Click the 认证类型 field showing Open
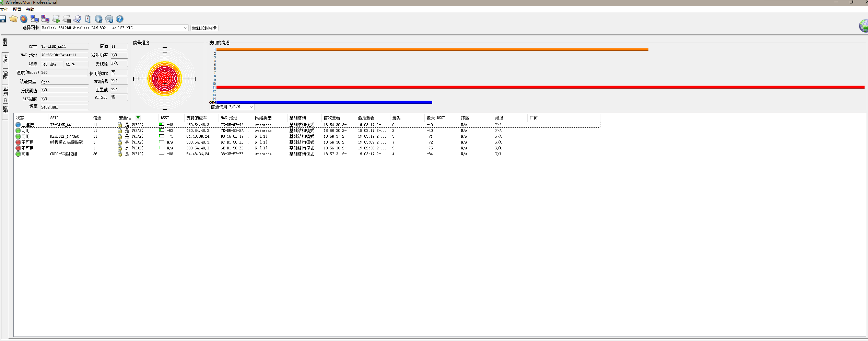The image size is (868, 341). point(64,82)
